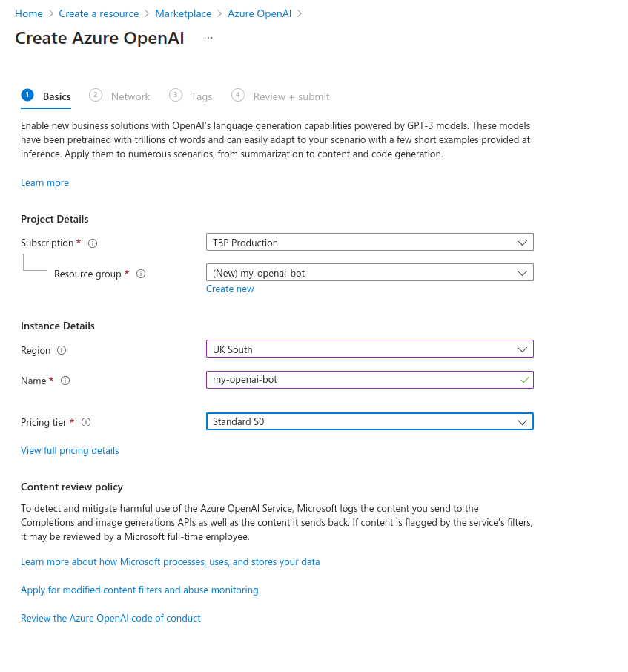Screen dimensions: 628x672
Task: Open View full pricing details link
Action: pyautogui.click(x=70, y=450)
